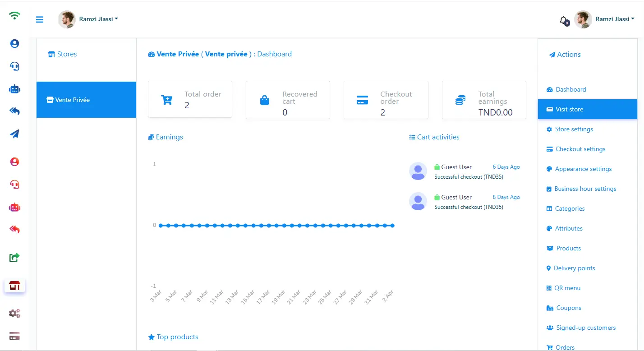This screenshot has height=351, width=644.
Task: Click the 2 Apr data point on chart
Action: (392, 226)
